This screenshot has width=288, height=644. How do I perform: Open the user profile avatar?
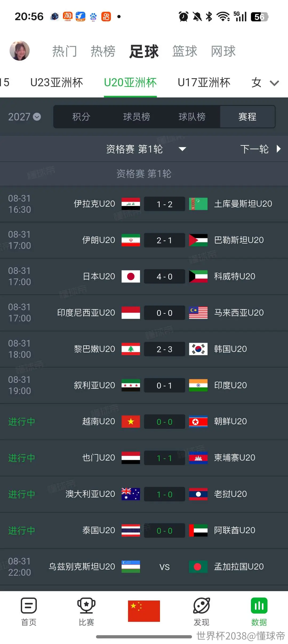[x=19, y=51]
